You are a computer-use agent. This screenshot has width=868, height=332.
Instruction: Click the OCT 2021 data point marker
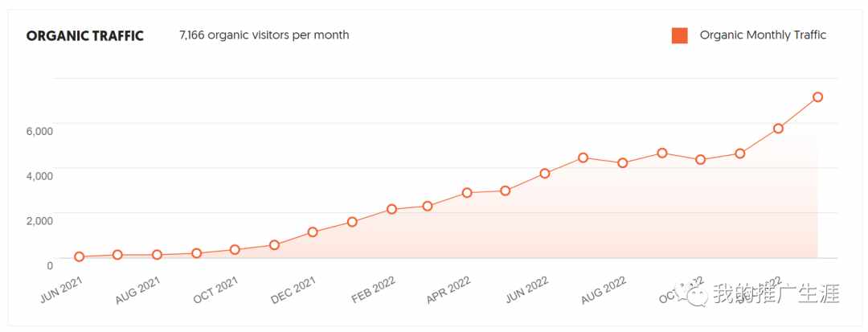pos(235,250)
